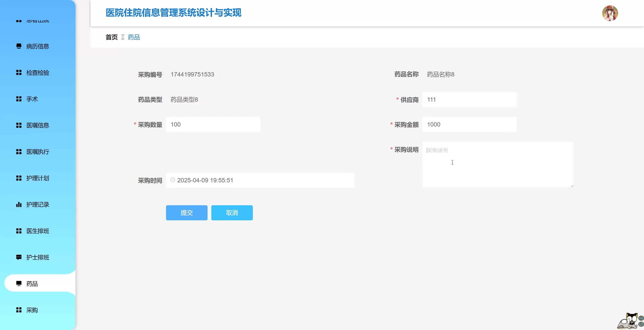The image size is (644, 330).
Task: Go to 医生排班 in the sidebar
Action: [x=38, y=231]
